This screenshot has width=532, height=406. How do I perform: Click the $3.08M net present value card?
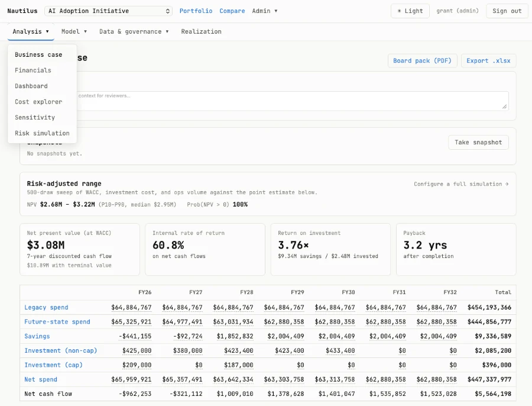pyautogui.click(x=80, y=249)
